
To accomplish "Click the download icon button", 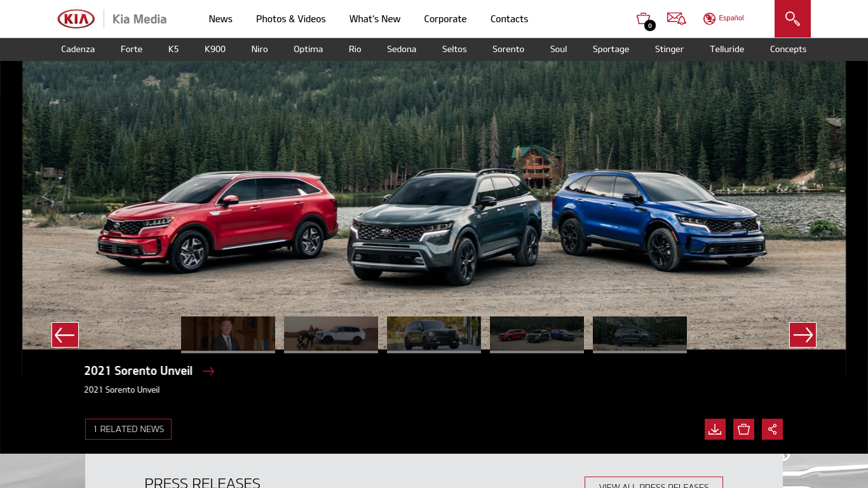I will 715,429.
